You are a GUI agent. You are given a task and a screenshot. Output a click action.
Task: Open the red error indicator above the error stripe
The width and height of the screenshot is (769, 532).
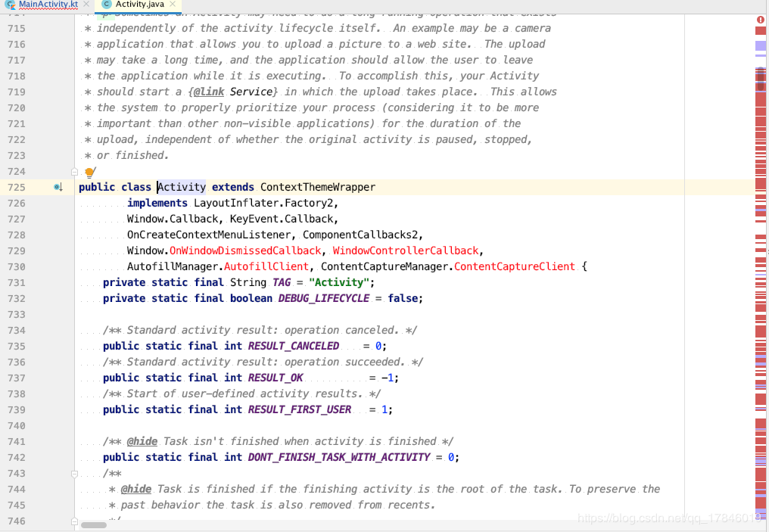(x=760, y=20)
